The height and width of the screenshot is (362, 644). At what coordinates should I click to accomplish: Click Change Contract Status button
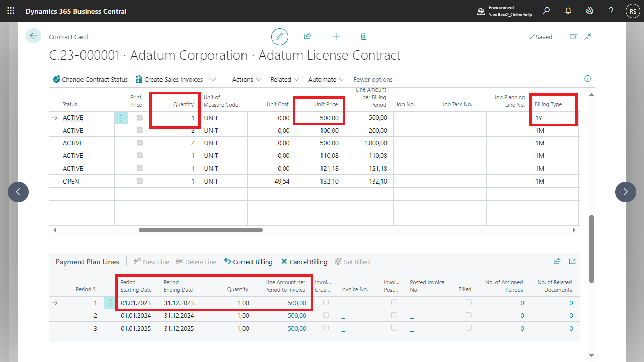[x=91, y=79]
